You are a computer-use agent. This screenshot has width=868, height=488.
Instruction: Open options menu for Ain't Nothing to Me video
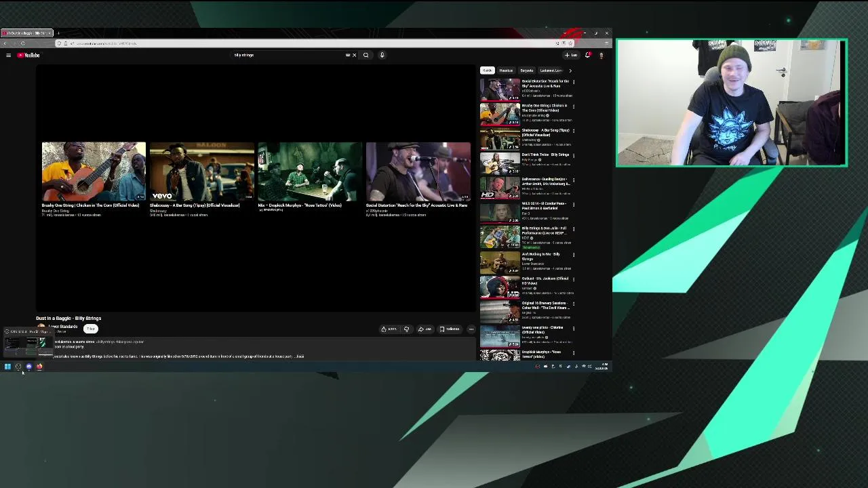[x=574, y=255]
